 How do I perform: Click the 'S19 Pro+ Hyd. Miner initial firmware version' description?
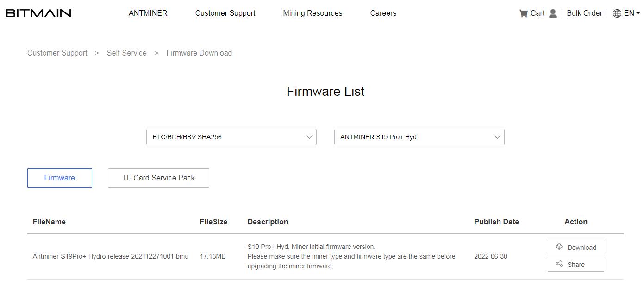point(311,247)
